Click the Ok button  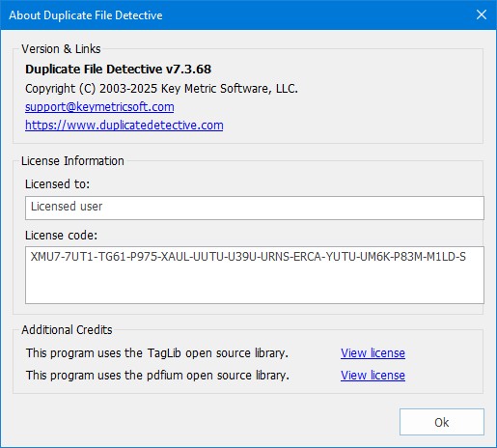(x=442, y=422)
